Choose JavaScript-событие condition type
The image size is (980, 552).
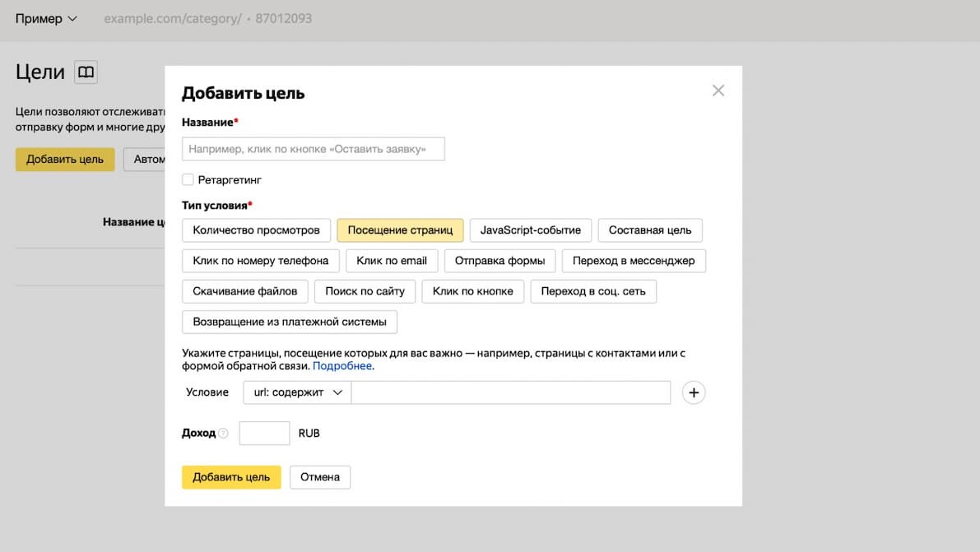[530, 230]
